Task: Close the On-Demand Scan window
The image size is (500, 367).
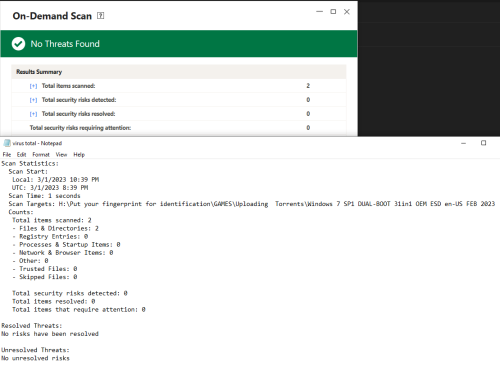Action: pos(347,12)
